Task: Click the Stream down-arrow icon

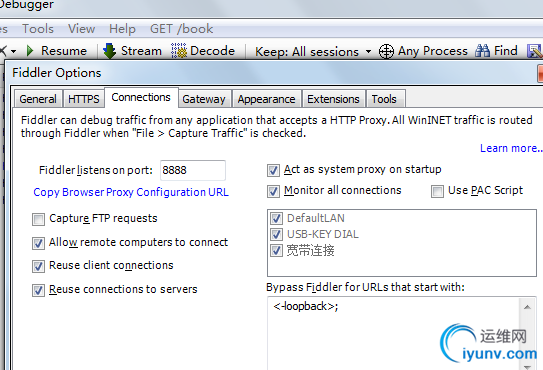Action: pyautogui.click(x=109, y=51)
